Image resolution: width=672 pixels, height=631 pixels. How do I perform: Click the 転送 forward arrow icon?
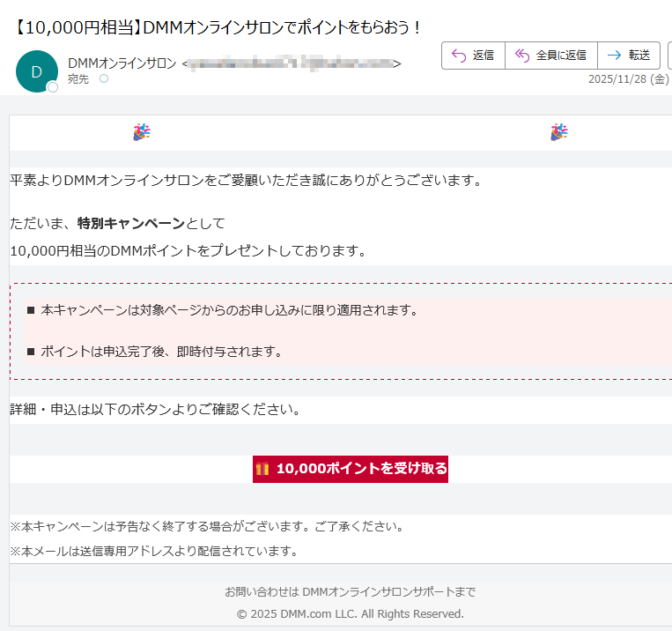coord(614,55)
